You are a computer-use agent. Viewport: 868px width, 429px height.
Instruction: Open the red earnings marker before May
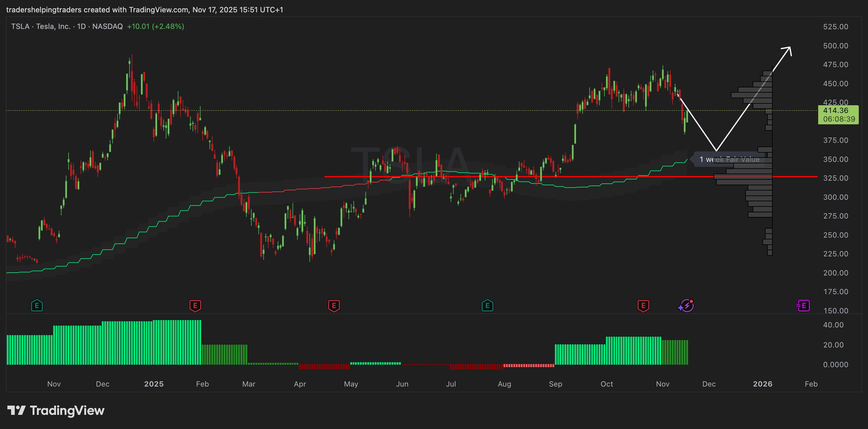(334, 306)
